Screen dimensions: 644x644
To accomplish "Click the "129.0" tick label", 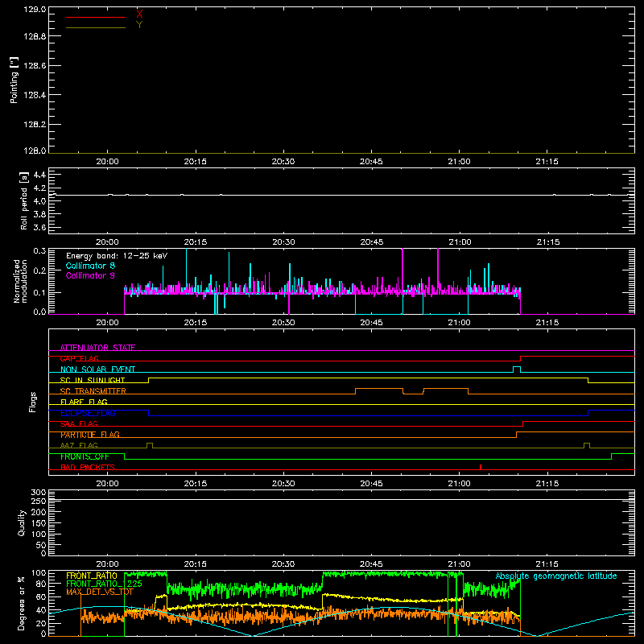I will coord(35,10).
